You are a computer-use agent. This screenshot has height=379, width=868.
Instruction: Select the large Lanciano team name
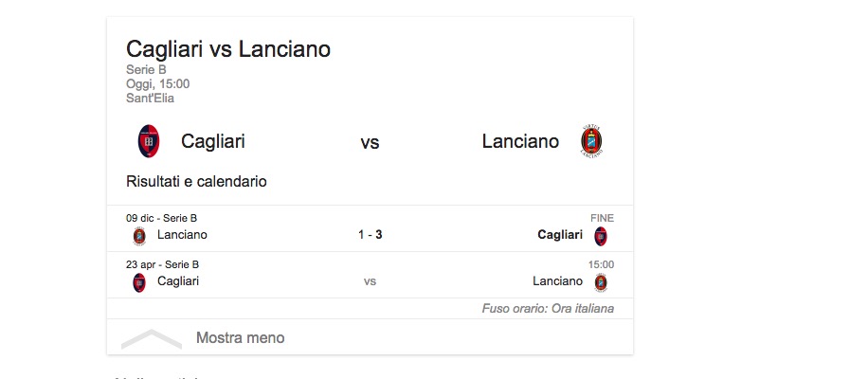tap(520, 142)
